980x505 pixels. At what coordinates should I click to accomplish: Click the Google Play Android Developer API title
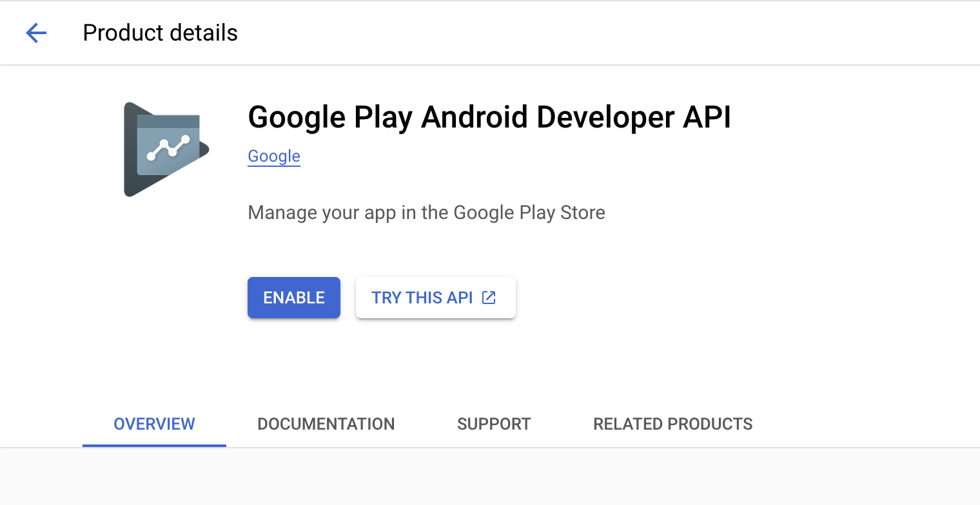[489, 117]
